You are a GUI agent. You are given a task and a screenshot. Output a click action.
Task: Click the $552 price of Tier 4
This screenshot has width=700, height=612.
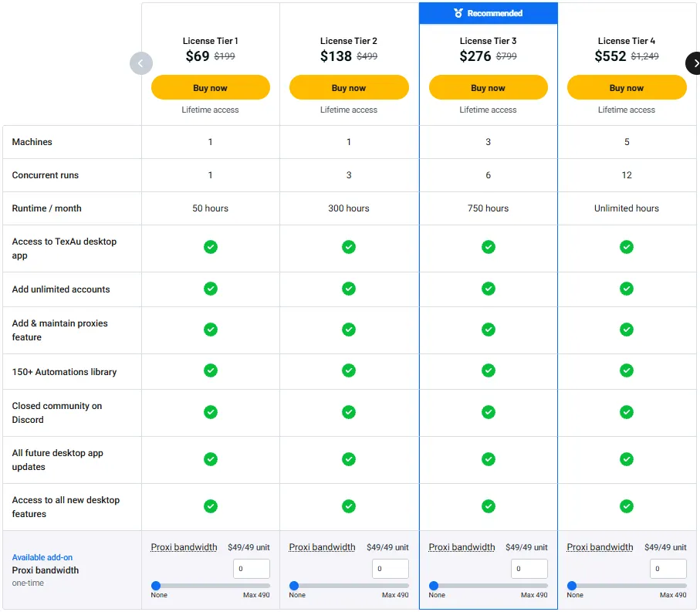click(610, 56)
